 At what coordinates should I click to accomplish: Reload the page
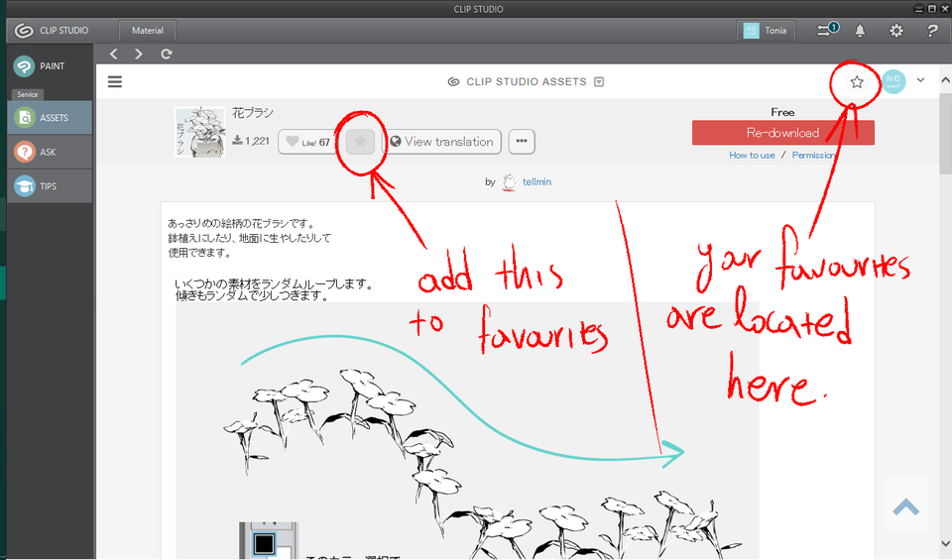click(167, 54)
